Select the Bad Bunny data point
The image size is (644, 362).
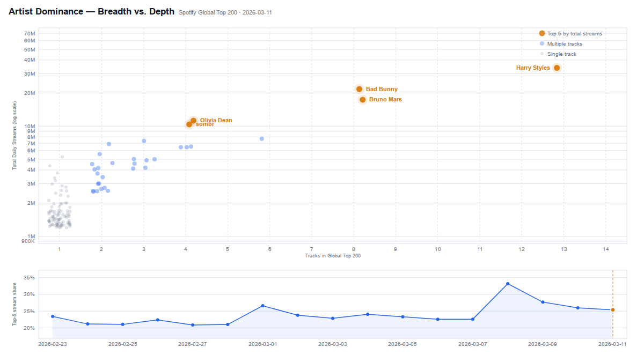(359, 89)
